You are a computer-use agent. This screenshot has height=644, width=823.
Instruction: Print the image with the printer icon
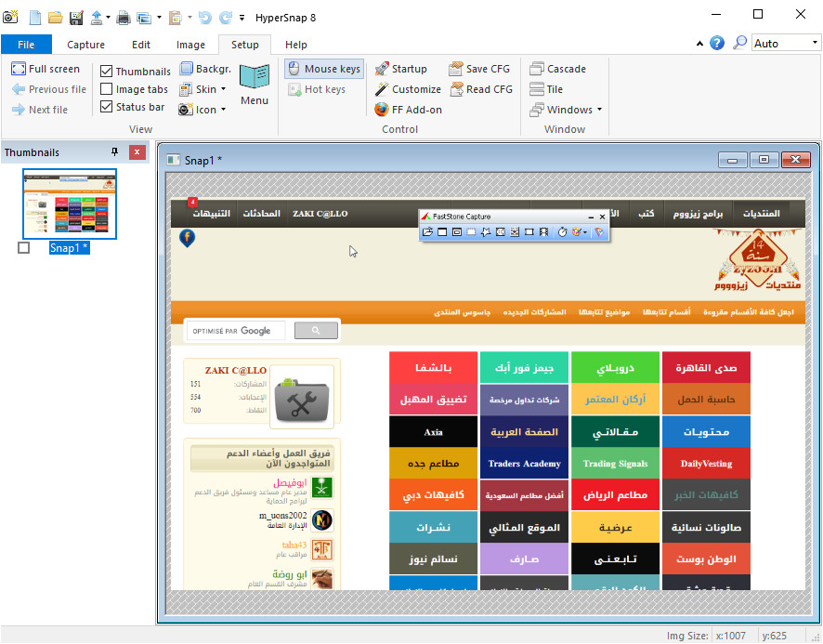(x=124, y=18)
